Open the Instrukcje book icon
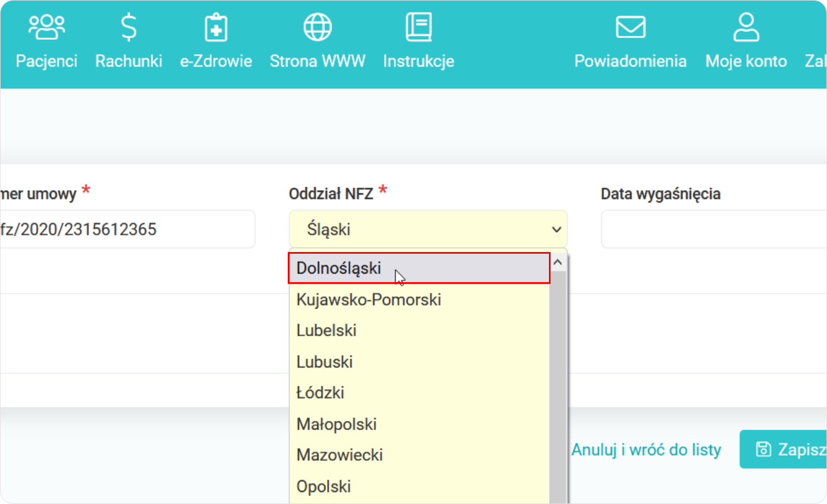 coord(419,27)
